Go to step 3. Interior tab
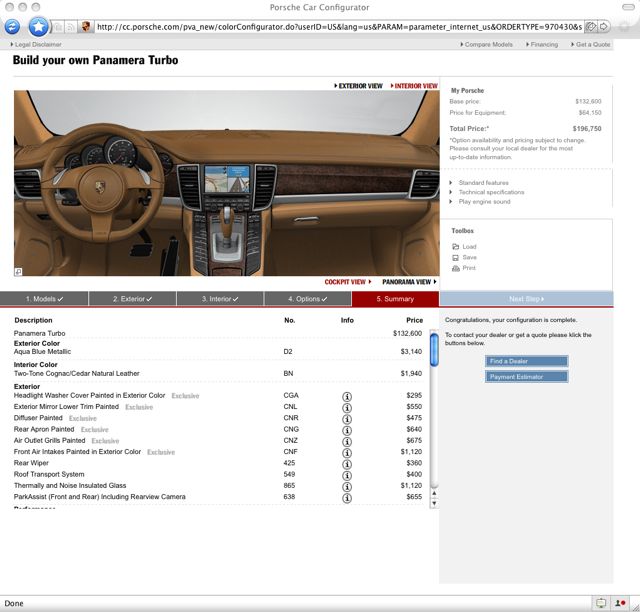Image resolution: width=640 pixels, height=612 pixels. (x=220, y=299)
